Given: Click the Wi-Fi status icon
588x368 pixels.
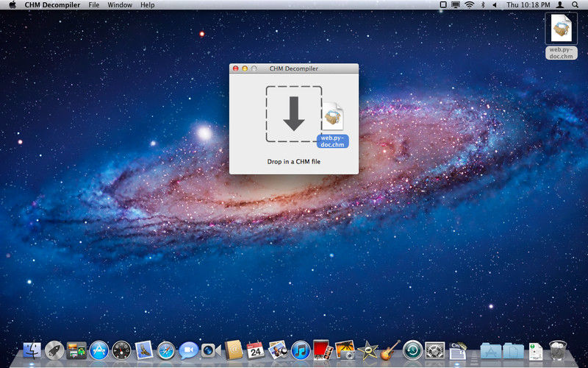Looking at the screenshot, I should (470, 5).
